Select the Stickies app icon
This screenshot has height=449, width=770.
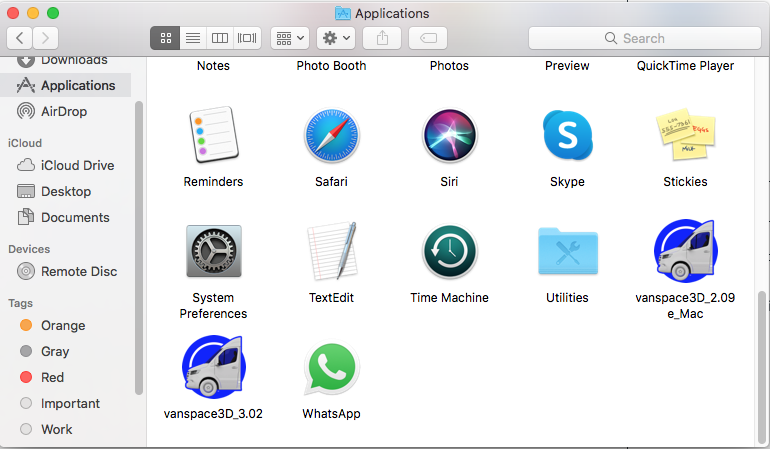coord(686,135)
